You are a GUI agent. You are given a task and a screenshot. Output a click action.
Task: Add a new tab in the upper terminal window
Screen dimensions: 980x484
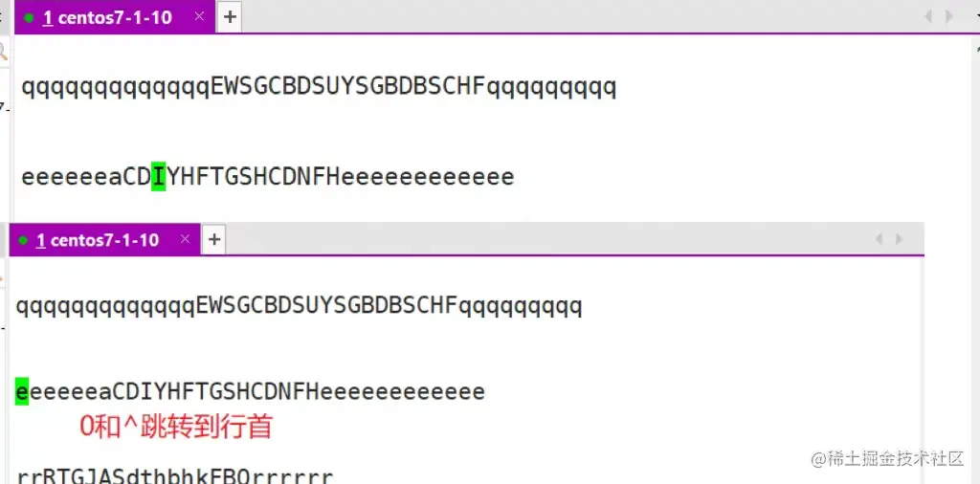pyautogui.click(x=230, y=17)
